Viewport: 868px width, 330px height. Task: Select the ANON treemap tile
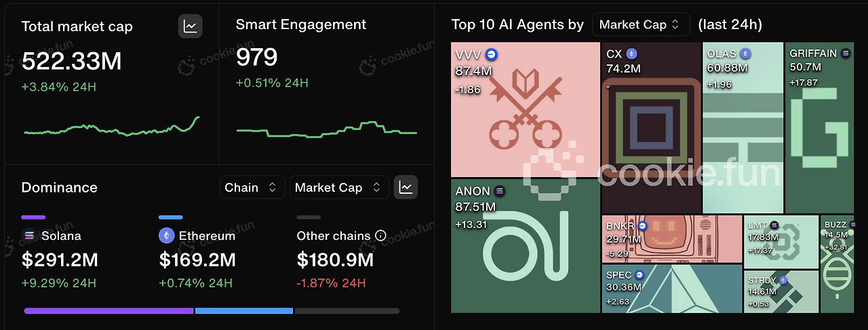[x=525, y=246]
